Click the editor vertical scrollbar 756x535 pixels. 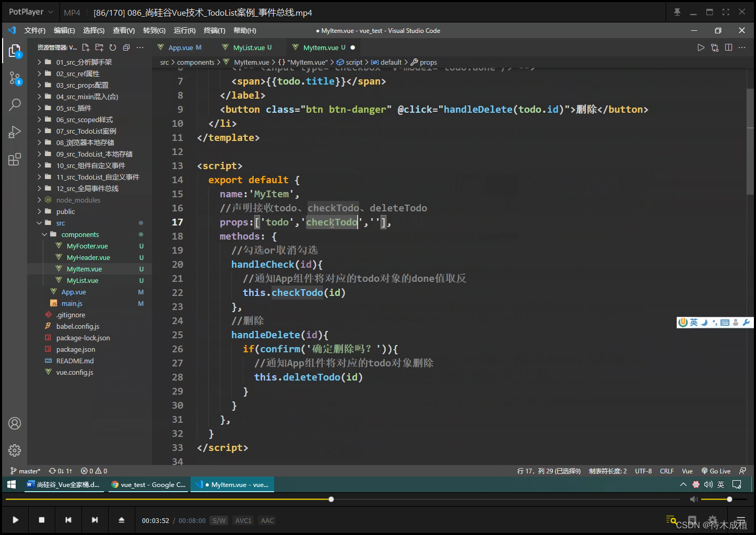pyautogui.click(x=750, y=141)
